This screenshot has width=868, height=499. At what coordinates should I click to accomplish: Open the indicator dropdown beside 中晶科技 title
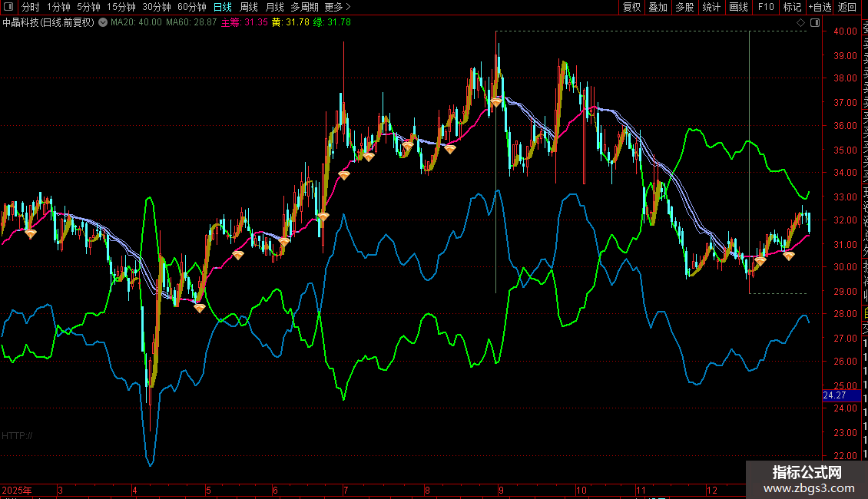(103, 23)
